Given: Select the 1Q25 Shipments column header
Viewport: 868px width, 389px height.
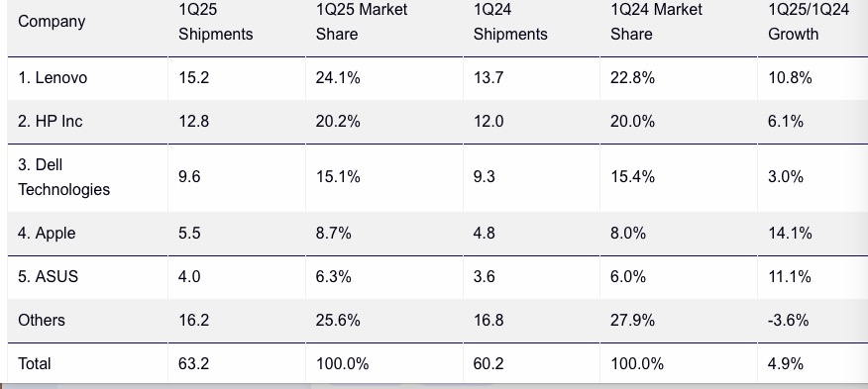Looking at the screenshot, I should point(215,22).
